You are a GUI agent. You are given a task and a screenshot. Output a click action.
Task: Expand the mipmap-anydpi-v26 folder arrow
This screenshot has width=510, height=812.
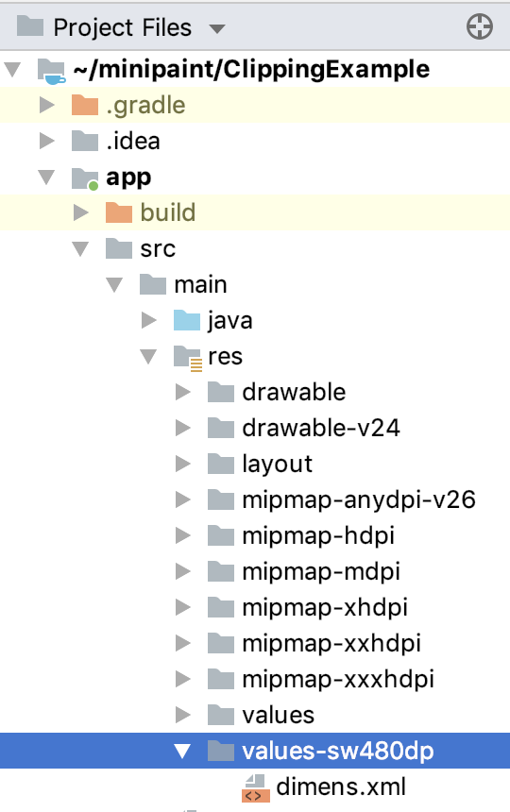click(183, 499)
